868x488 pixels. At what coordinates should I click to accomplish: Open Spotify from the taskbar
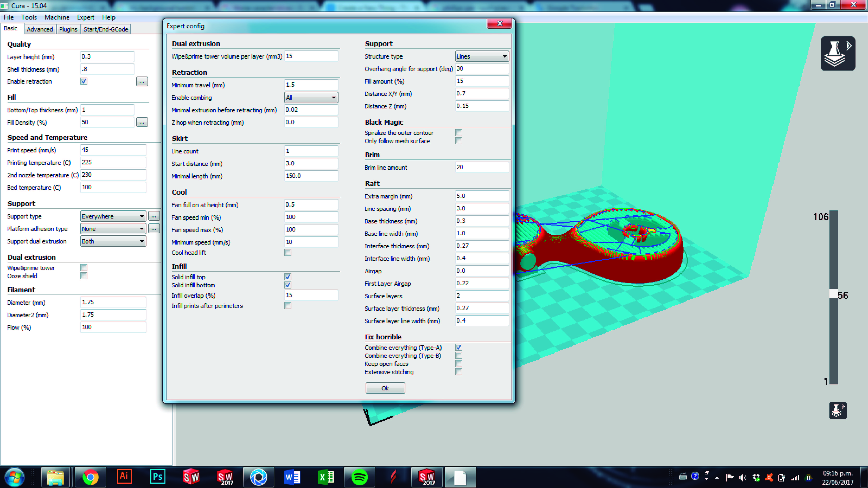click(x=360, y=477)
